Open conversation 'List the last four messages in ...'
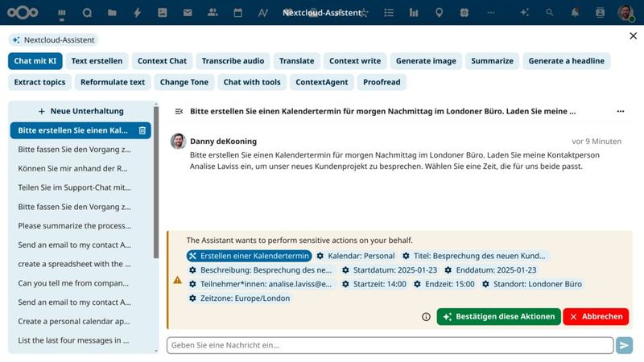Image resolution: width=644 pixels, height=362 pixels. pos(81,340)
